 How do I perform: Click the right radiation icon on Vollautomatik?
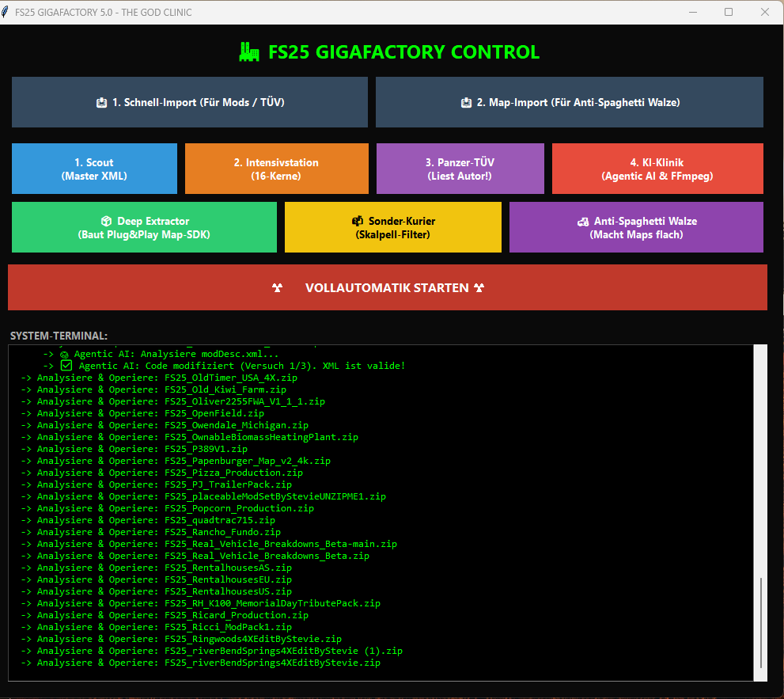479,288
